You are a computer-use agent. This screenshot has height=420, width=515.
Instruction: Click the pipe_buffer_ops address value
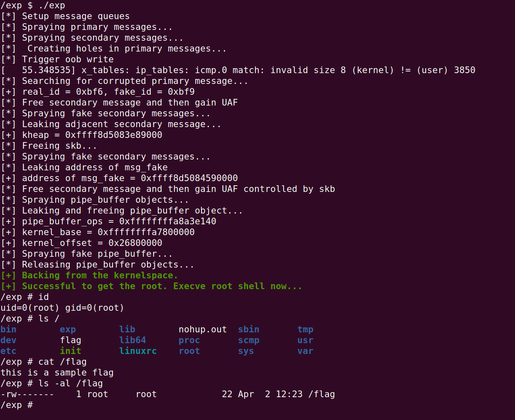coord(168,221)
